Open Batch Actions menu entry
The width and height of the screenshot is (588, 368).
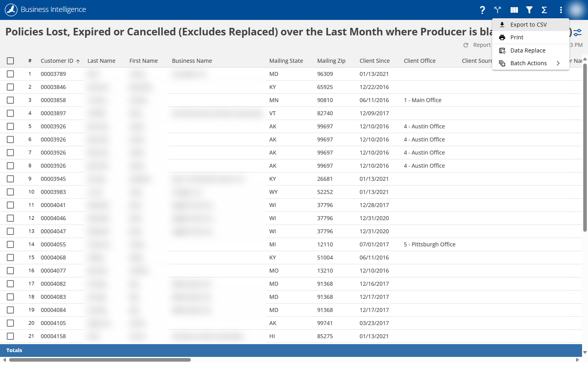coord(531,63)
